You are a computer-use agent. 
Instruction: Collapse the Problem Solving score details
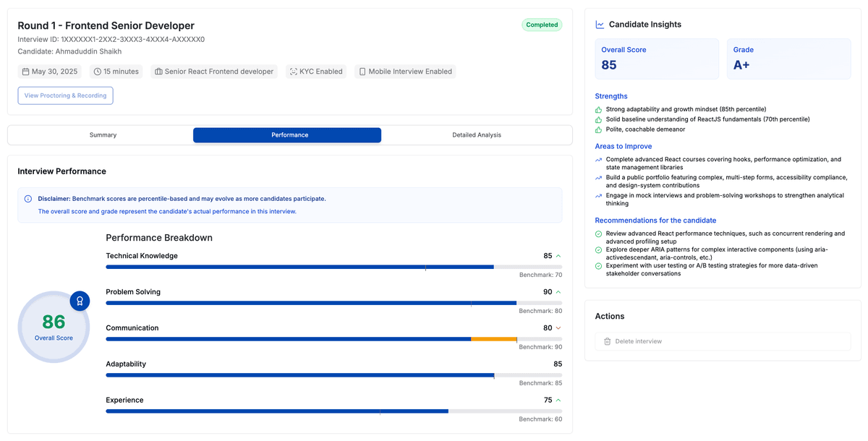coord(557,291)
